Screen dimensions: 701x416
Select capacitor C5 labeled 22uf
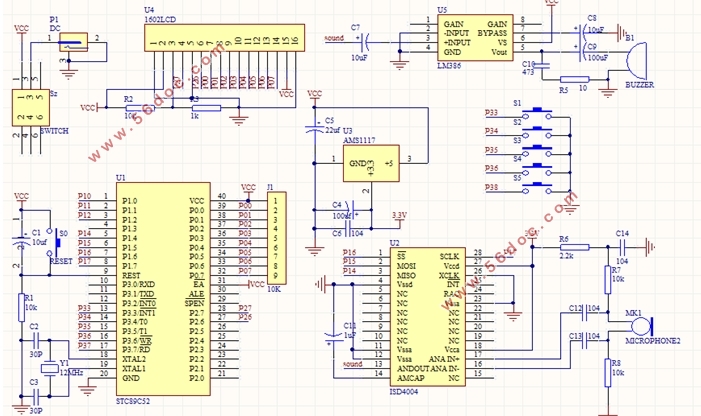coord(314,127)
